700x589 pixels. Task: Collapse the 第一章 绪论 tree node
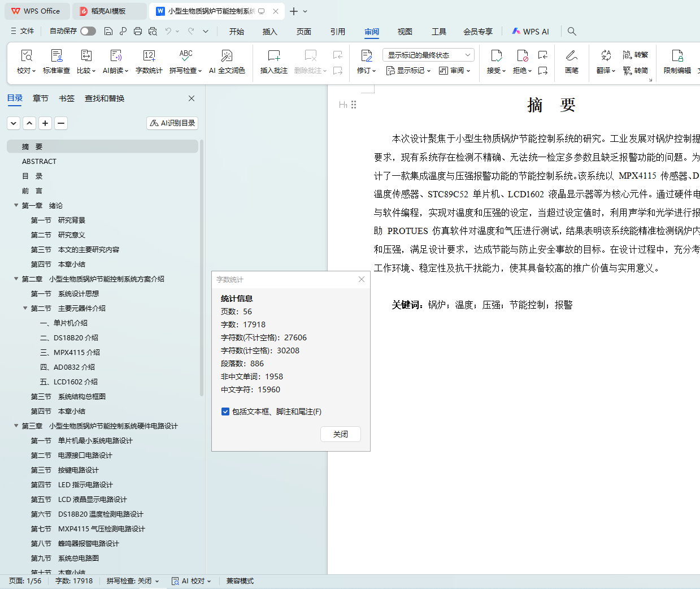pyautogui.click(x=16, y=206)
